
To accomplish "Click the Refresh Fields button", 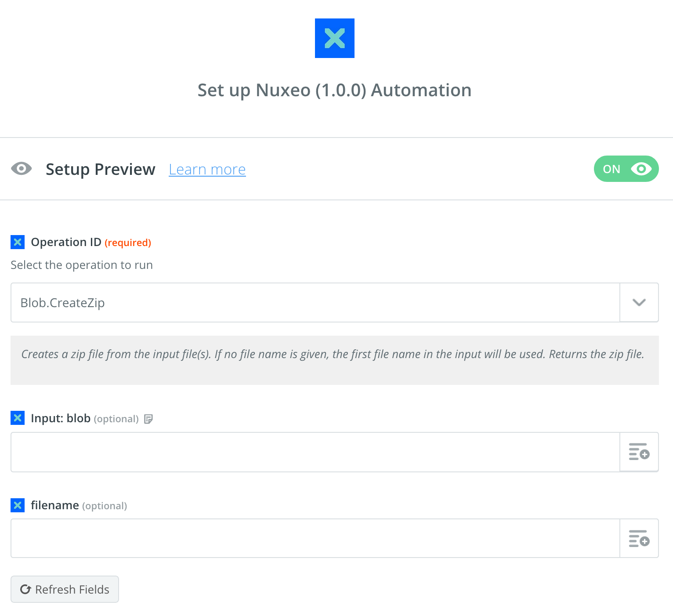I will pos(65,589).
